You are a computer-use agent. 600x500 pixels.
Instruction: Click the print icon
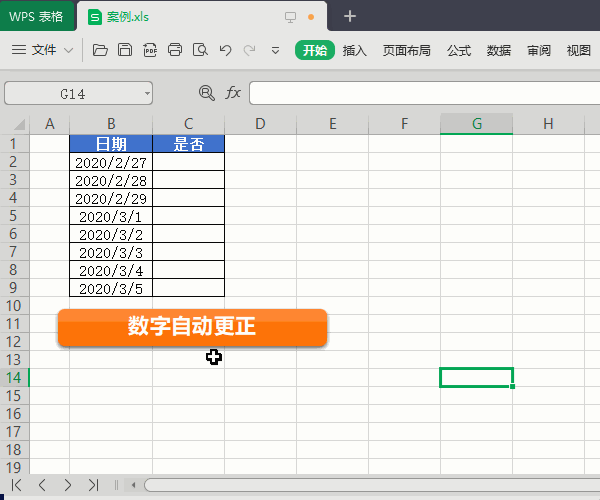pyautogui.click(x=175, y=50)
